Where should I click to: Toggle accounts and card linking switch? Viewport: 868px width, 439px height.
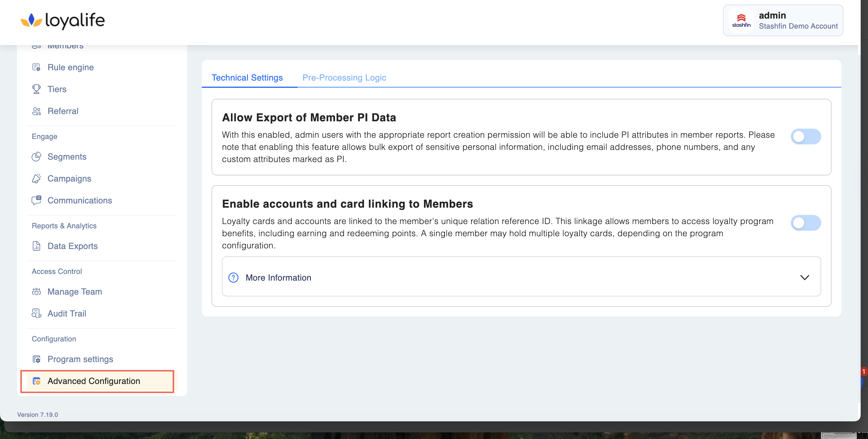pos(805,223)
